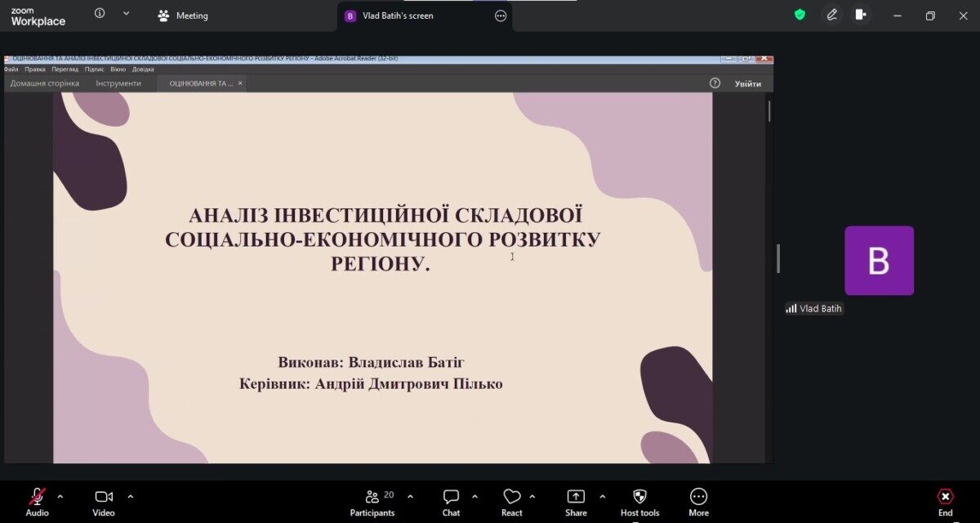Open the annotate pen icon
980x523 pixels.
[x=831, y=15]
